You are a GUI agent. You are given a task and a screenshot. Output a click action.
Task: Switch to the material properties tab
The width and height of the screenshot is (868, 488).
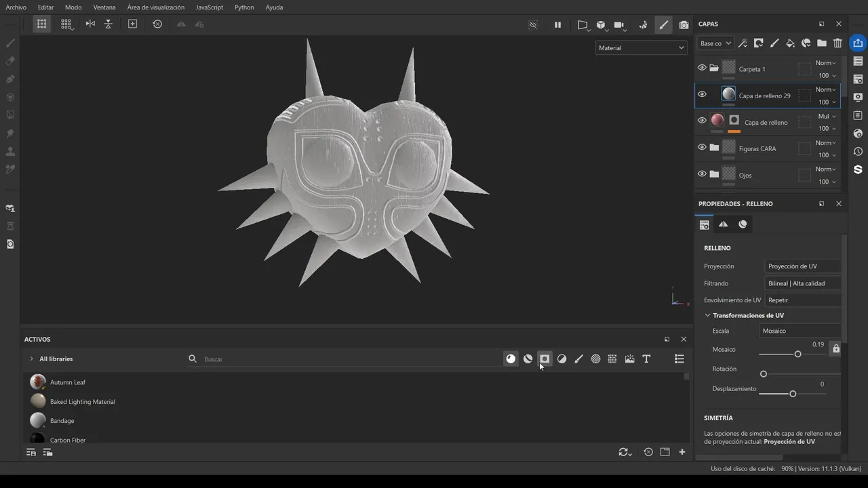[743, 224]
